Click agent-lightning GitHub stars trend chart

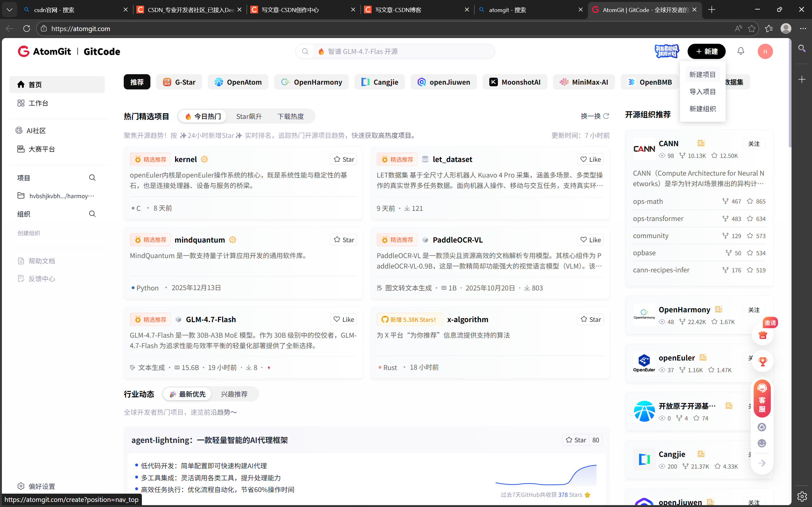546,476
